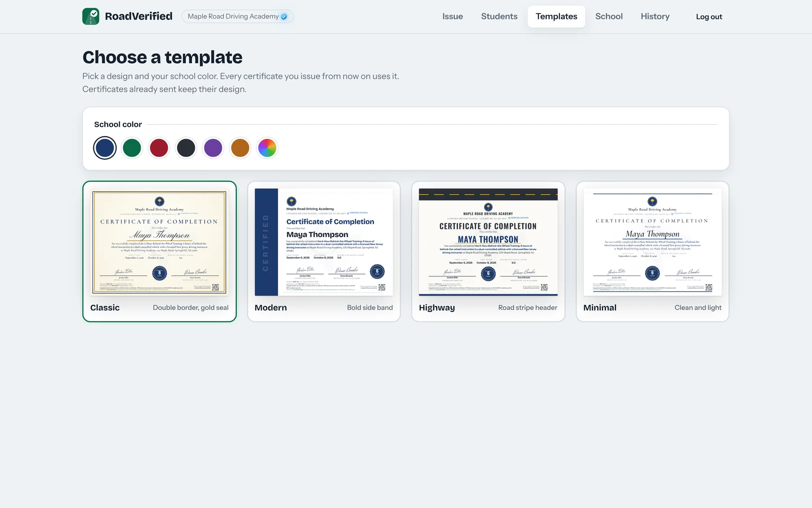Click the Classic template name
Image resolution: width=812 pixels, height=508 pixels.
105,308
